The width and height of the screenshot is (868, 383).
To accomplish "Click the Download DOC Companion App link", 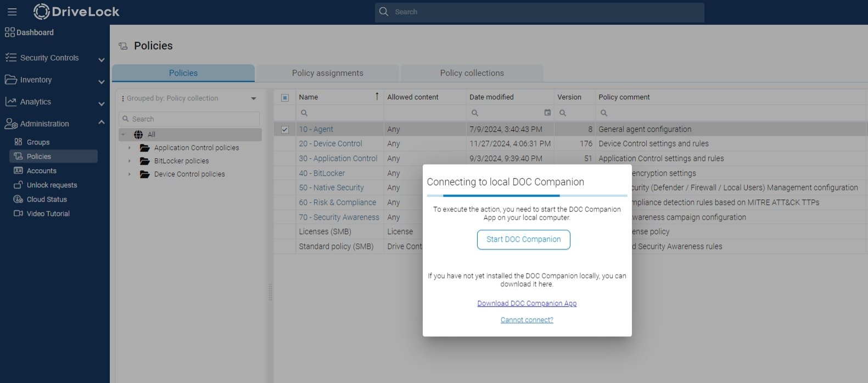I will pyautogui.click(x=527, y=303).
